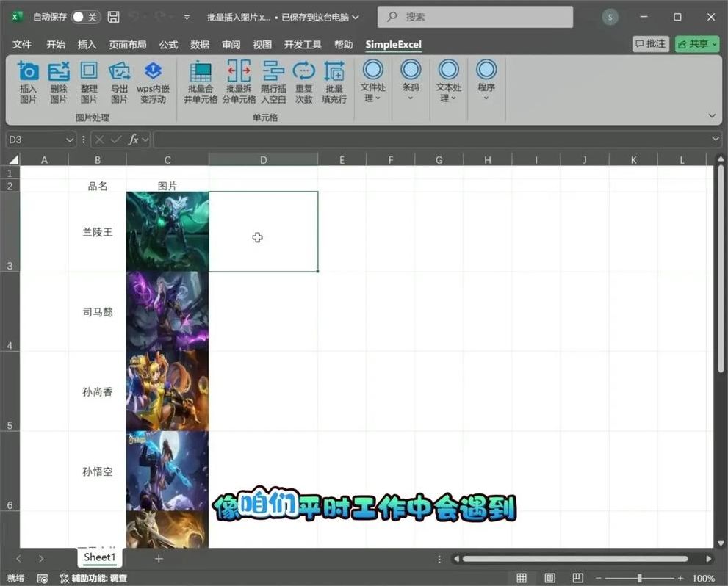The height and width of the screenshot is (586, 728).
Task: Click the 导出图片 (Export Picture) icon
Action: point(119,82)
